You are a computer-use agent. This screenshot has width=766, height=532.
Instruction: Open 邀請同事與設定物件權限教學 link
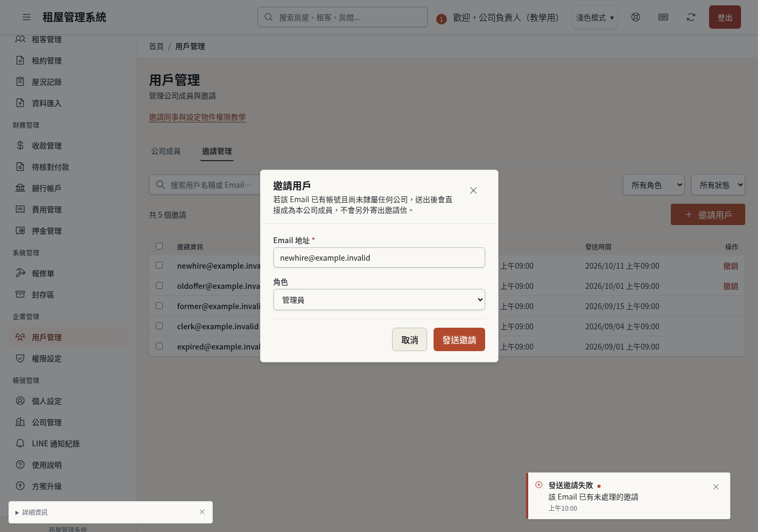point(197,117)
